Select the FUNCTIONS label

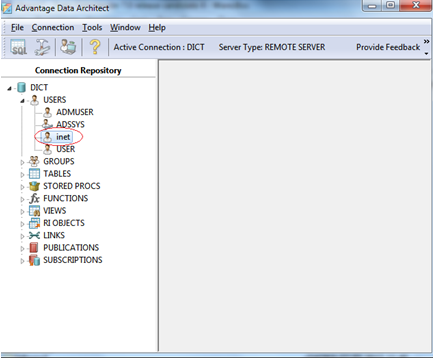pos(66,198)
